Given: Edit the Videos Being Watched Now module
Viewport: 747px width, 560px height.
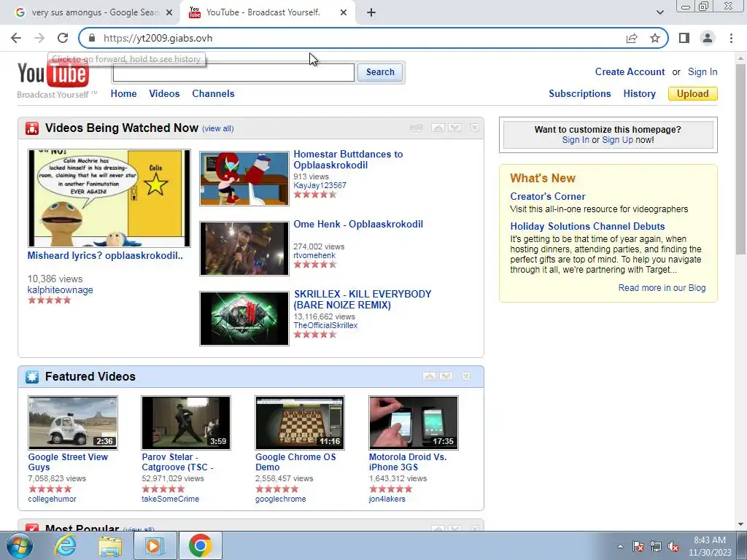Looking at the screenshot, I should tap(416, 128).
